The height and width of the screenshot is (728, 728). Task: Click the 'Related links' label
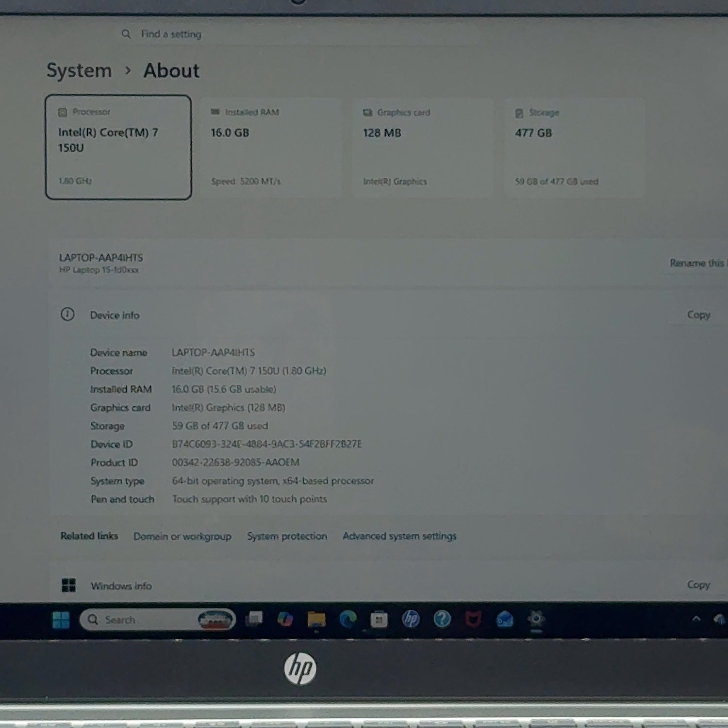point(89,536)
